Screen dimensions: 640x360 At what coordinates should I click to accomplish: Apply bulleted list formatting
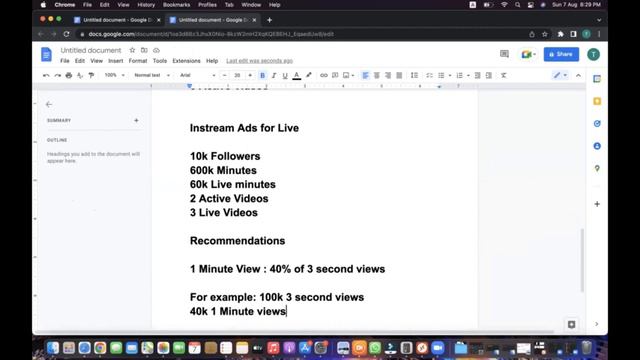(441, 75)
